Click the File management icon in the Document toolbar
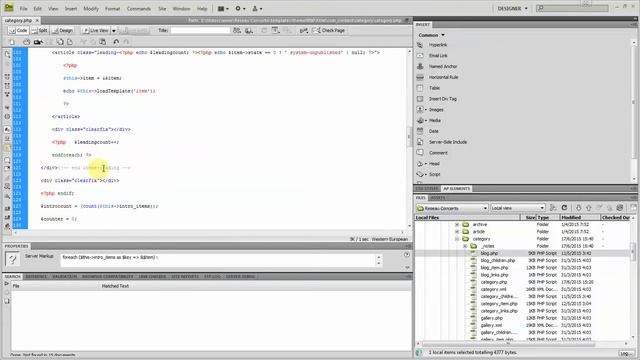 [x=237, y=31]
